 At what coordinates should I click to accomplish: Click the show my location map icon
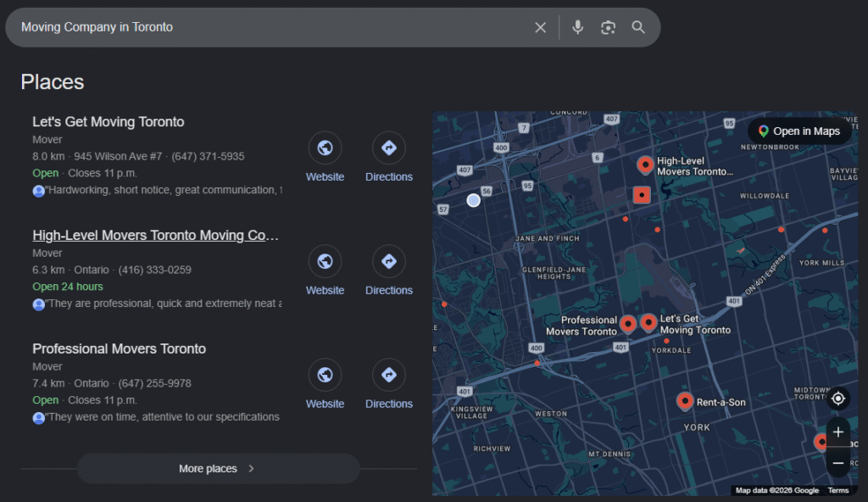[838, 399]
